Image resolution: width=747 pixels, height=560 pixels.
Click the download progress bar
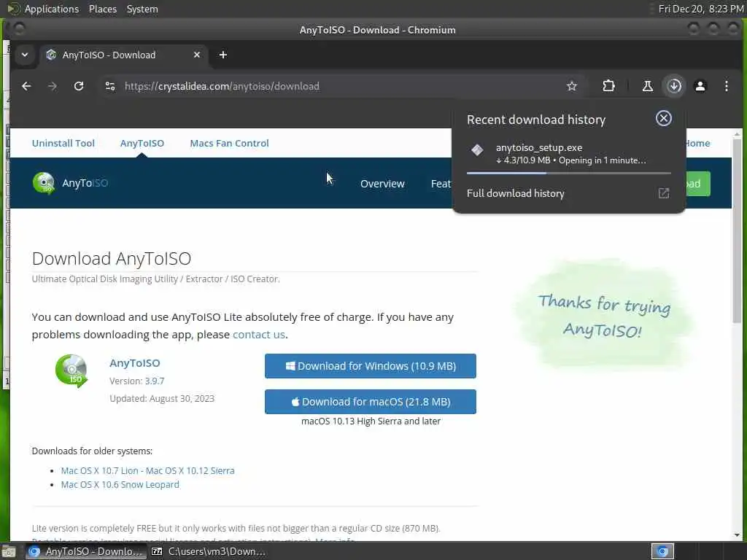[569, 174]
